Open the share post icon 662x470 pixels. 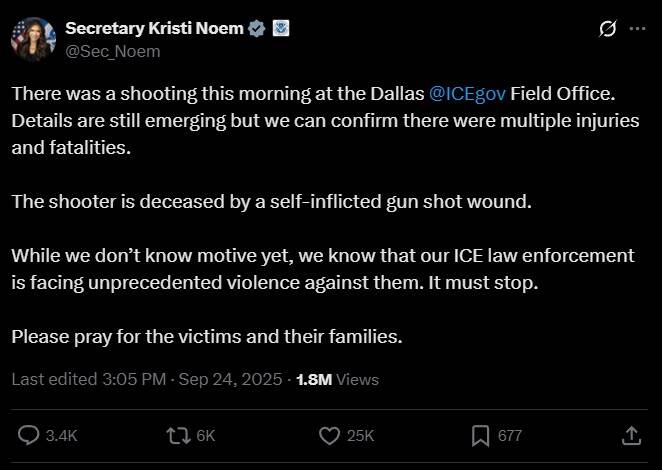[632, 436]
